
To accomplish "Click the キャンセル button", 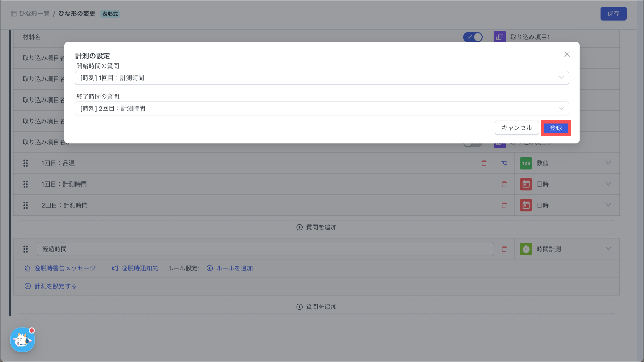I will (x=517, y=128).
